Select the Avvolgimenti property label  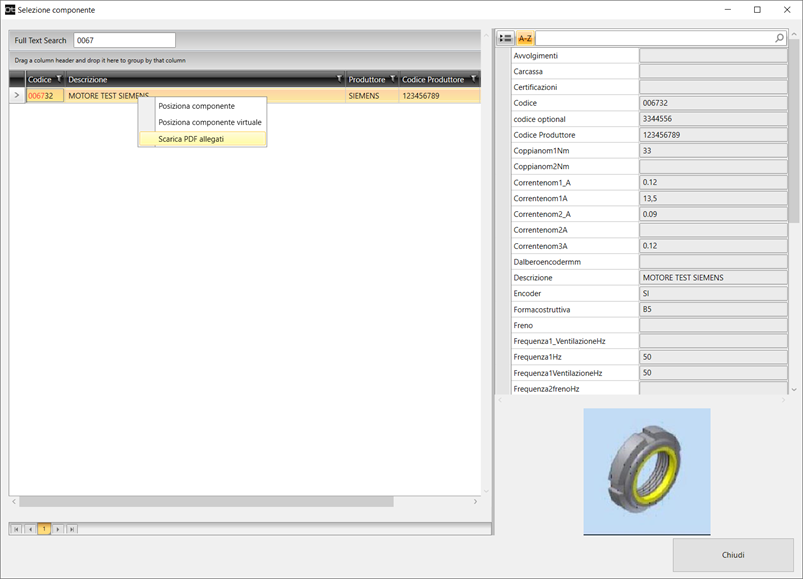[x=536, y=56]
